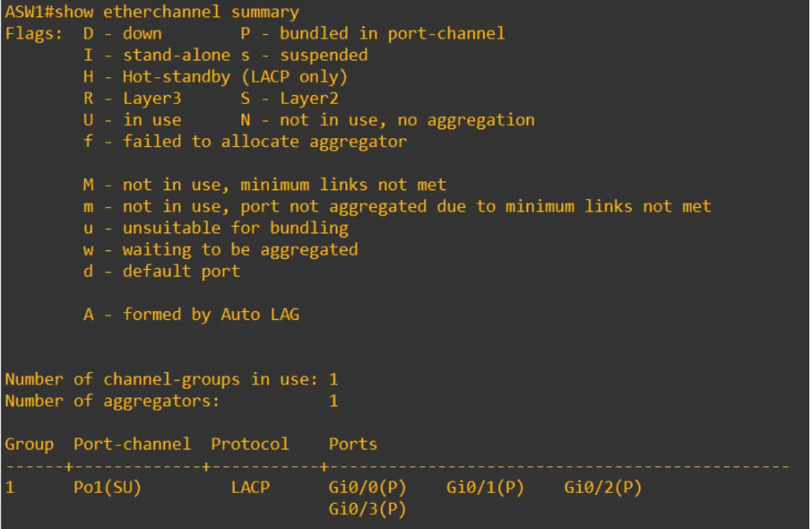The image size is (812, 529).
Task: Click the 'Number of aggregators' line
Action: pos(171,401)
